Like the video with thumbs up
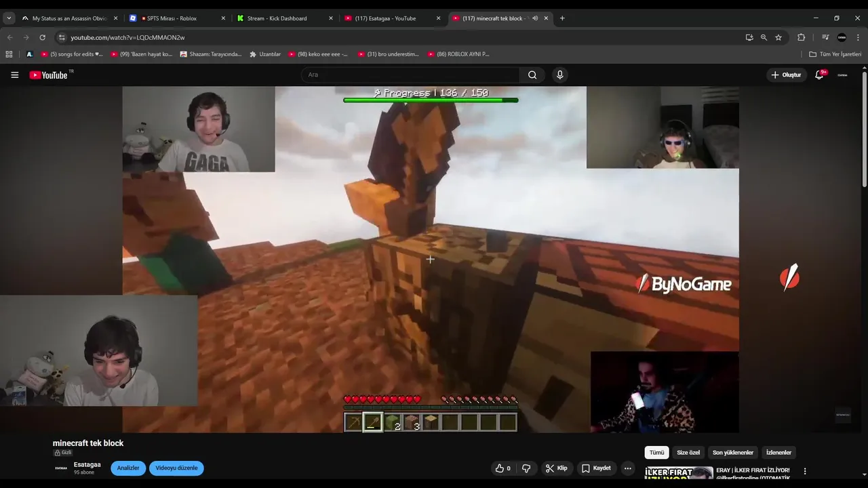The width and height of the screenshot is (868, 488). tap(503, 468)
